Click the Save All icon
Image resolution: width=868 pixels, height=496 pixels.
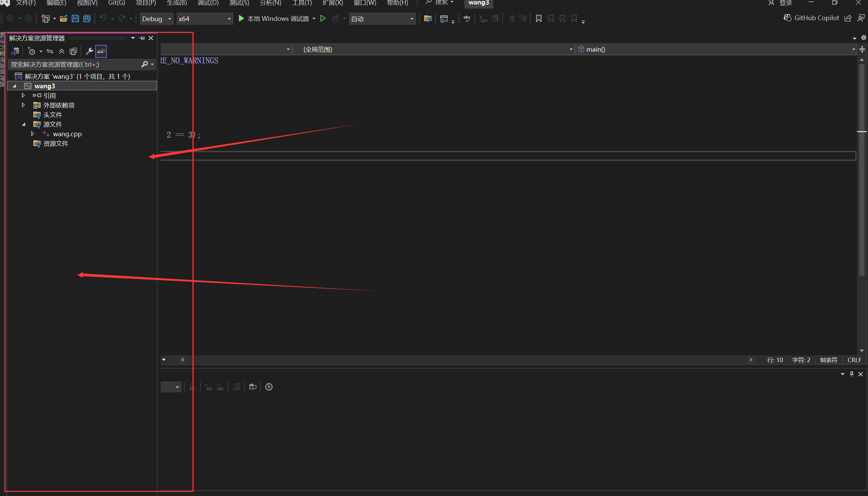point(87,18)
